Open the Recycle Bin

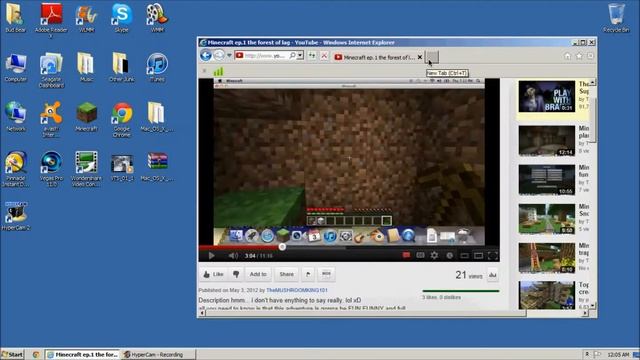coord(616,18)
